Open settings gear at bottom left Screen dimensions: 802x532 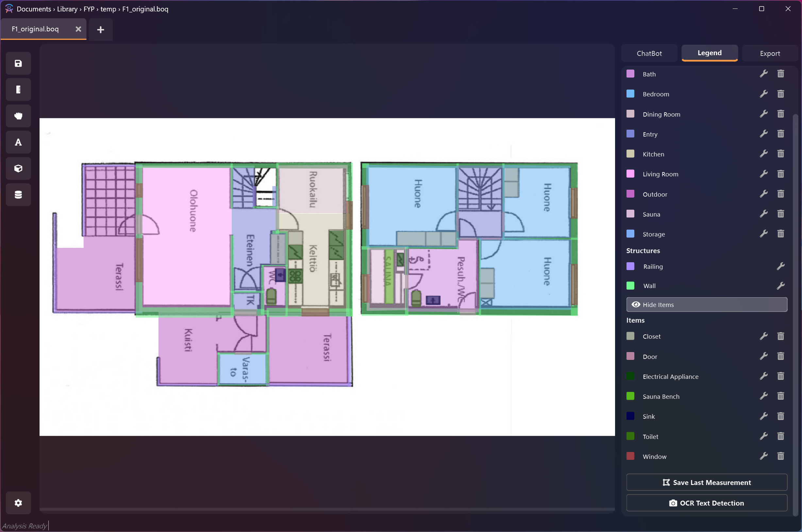click(x=18, y=503)
